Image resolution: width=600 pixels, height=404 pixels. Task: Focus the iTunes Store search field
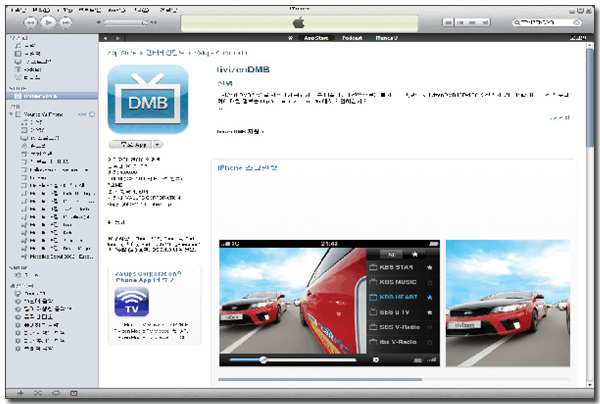(x=545, y=23)
